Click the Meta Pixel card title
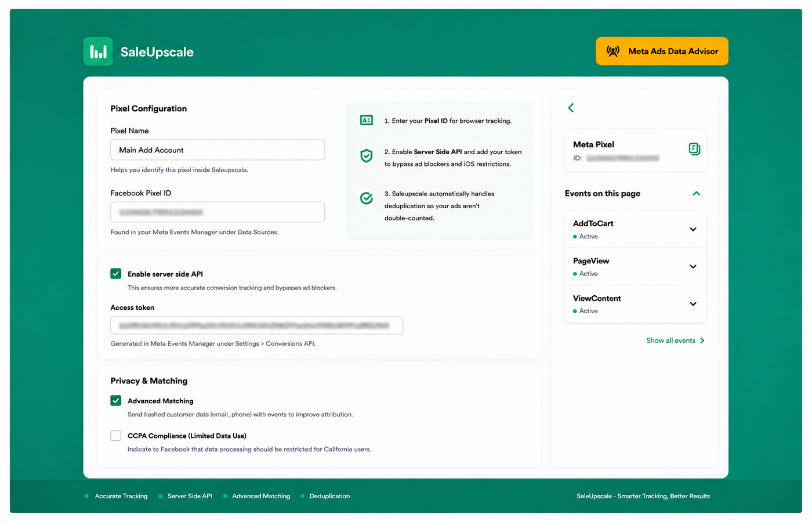The width and height of the screenshot is (812, 522). pos(593,144)
